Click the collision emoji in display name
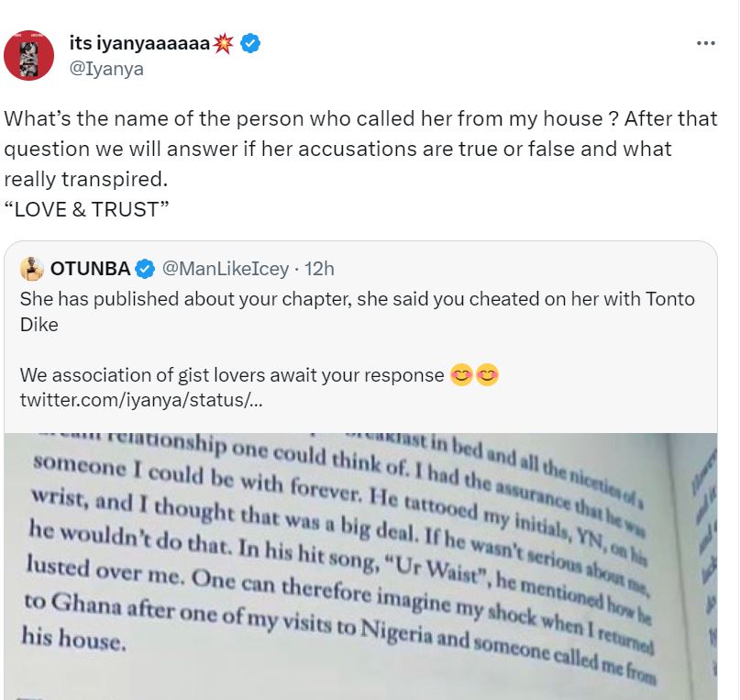The image size is (740, 700). (224, 43)
